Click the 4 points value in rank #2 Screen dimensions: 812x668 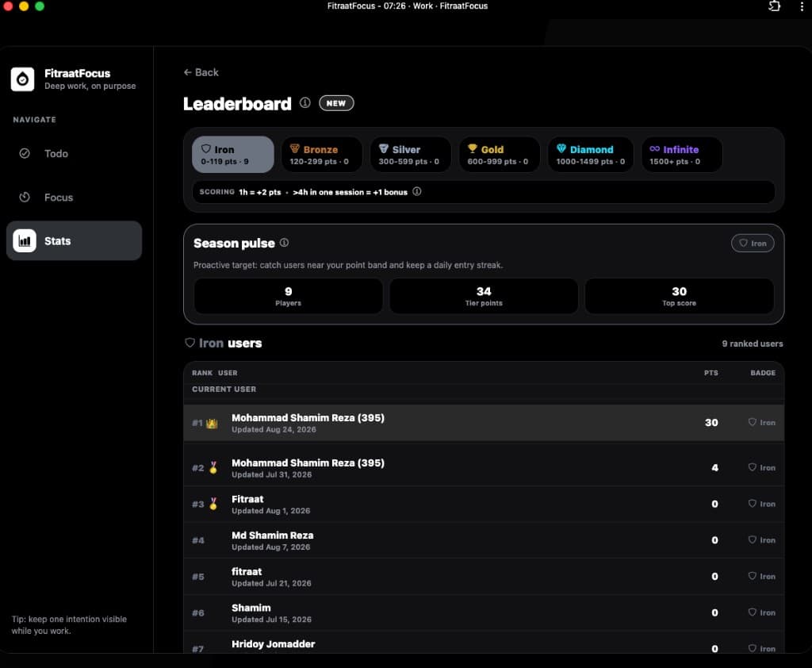pos(714,467)
